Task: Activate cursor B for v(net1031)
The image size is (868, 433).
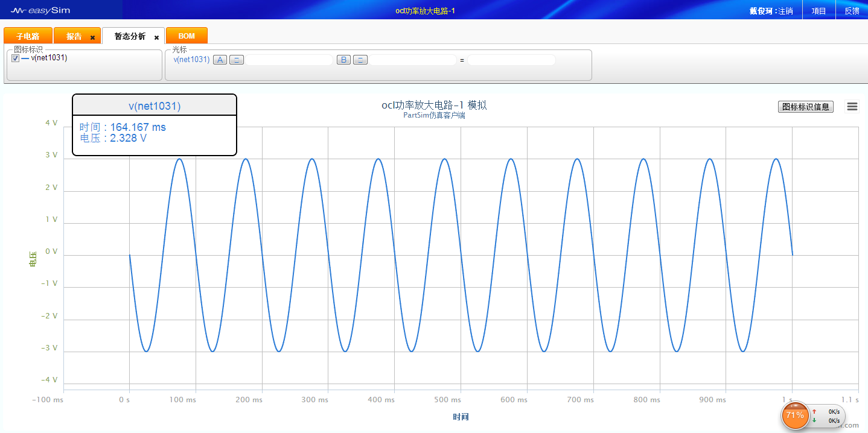Action: pos(343,60)
